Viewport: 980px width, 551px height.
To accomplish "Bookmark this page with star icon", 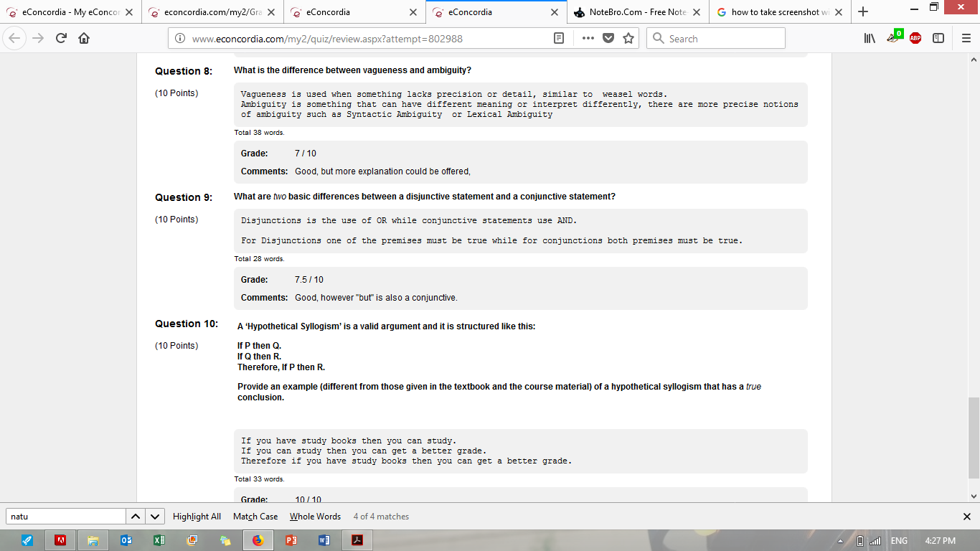I will (x=628, y=39).
